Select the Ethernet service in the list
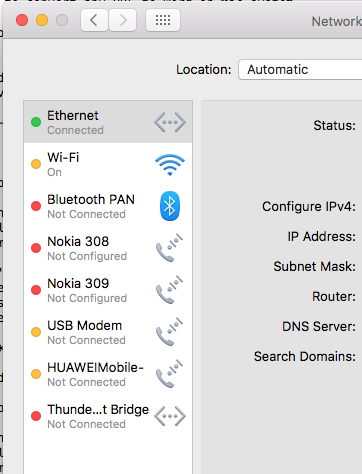 point(108,122)
